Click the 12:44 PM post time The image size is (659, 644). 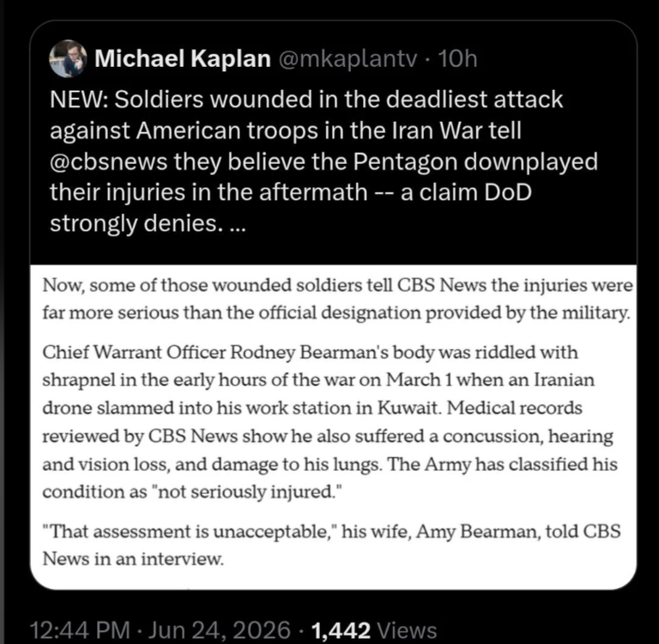[81, 630]
